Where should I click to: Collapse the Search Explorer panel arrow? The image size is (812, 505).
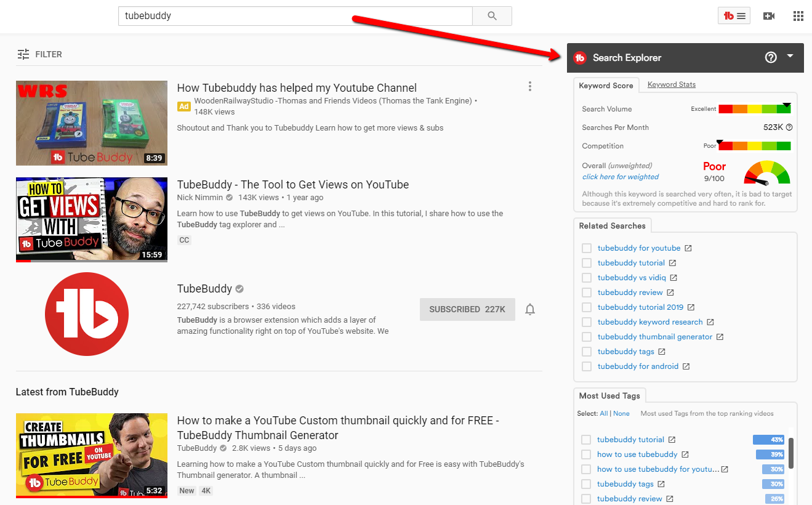pos(790,56)
